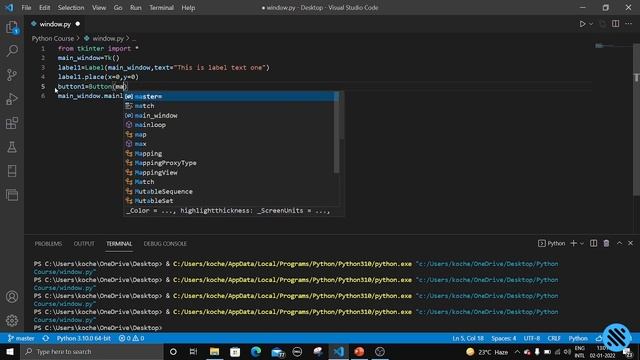Open editor More Actions ellipsis
The image size is (640, 360).
point(629,24)
